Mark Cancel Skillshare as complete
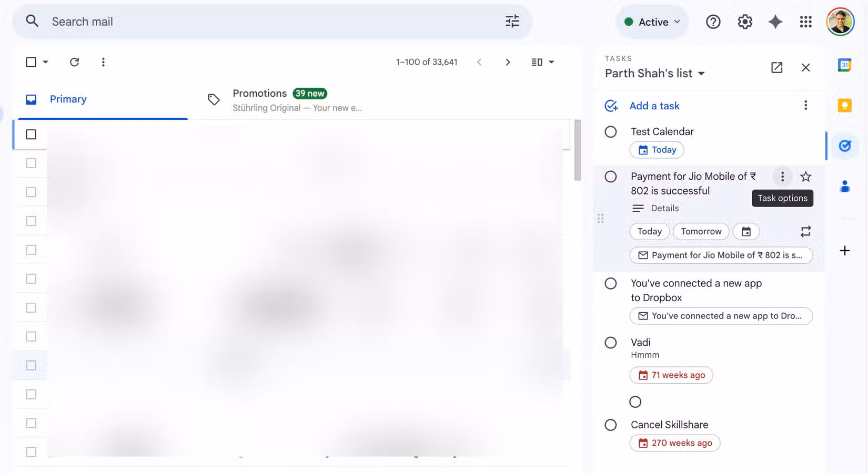 click(x=610, y=425)
